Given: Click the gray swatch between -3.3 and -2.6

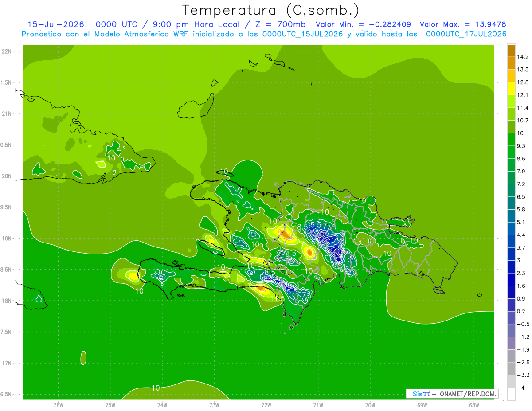Looking at the screenshot, I should [x=511, y=368].
